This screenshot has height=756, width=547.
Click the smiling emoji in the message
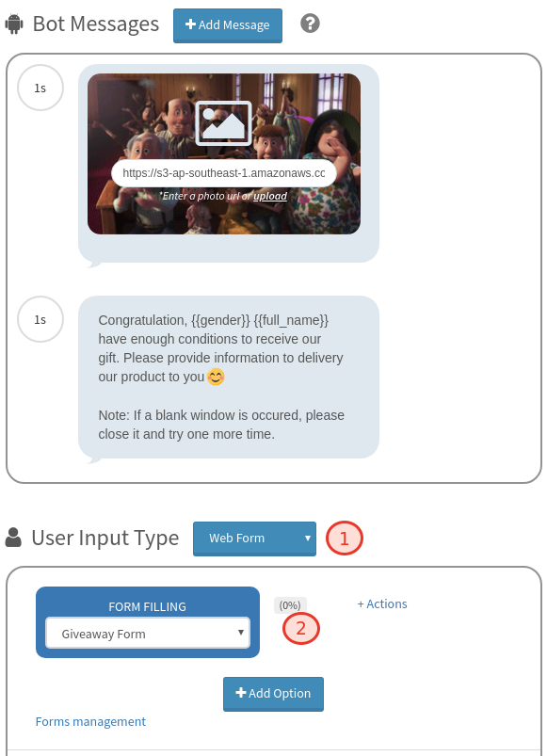coord(216,377)
